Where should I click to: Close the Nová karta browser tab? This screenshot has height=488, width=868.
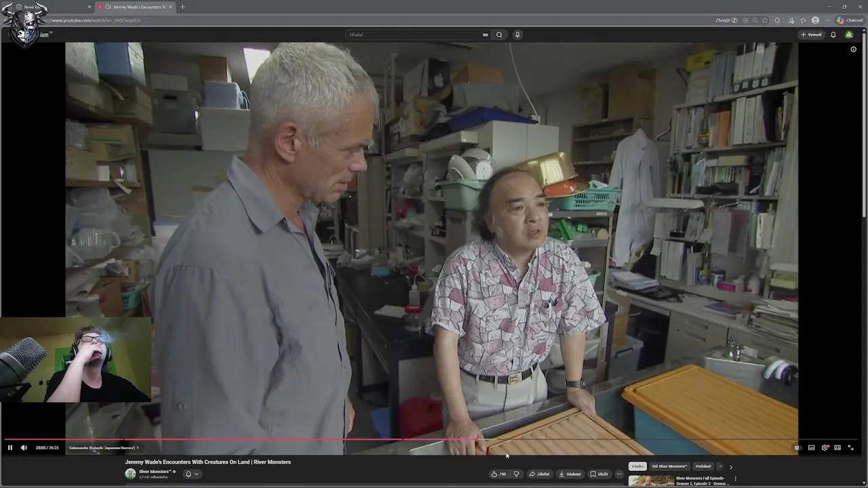[x=89, y=7]
